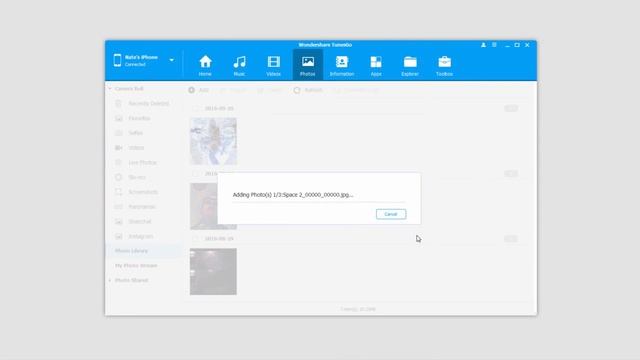This screenshot has height=360, width=640.
Task: Click the Refresh toolbar button
Action: tap(308, 90)
